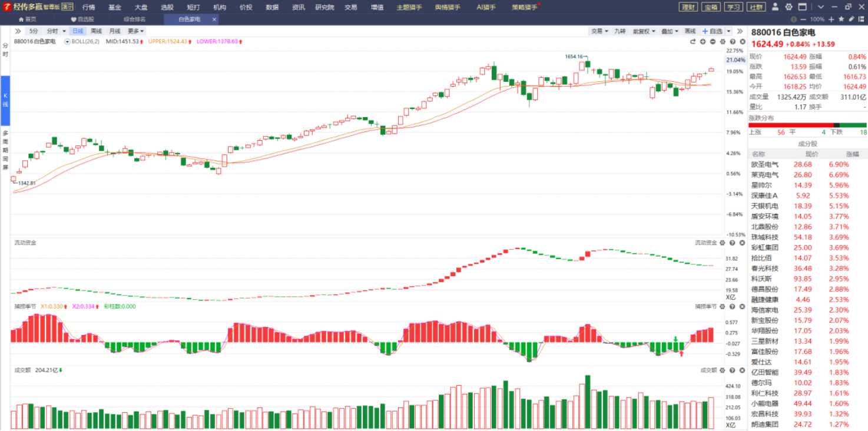
Task: Open the 叠加 overlay dropdown
Action: point(670,31)
